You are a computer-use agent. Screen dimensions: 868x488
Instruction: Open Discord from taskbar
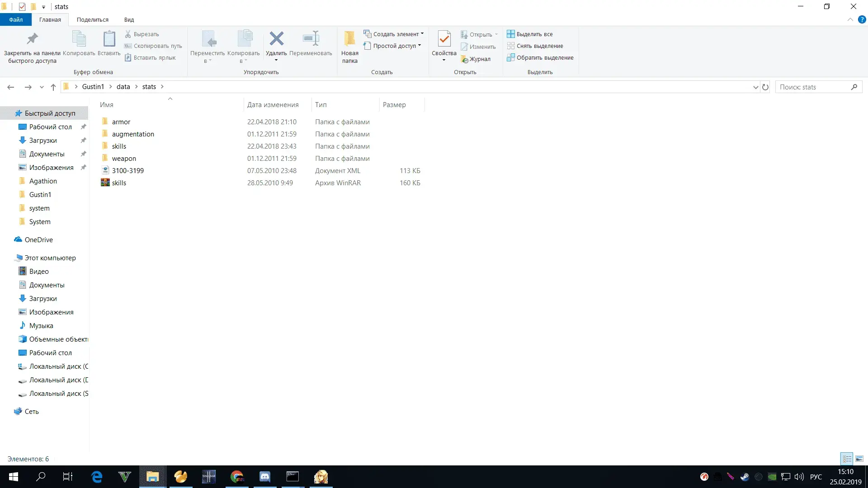pos(264,477)
